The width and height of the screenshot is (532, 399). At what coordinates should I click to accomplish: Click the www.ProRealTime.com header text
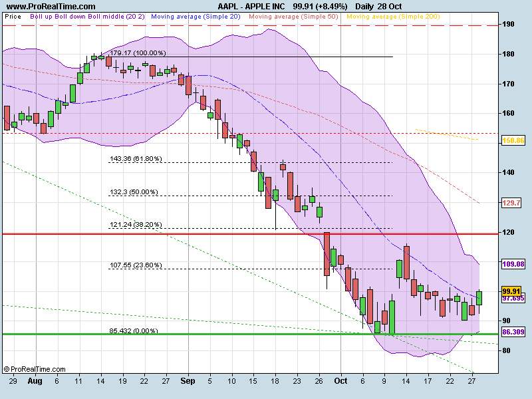coord(51,7)
